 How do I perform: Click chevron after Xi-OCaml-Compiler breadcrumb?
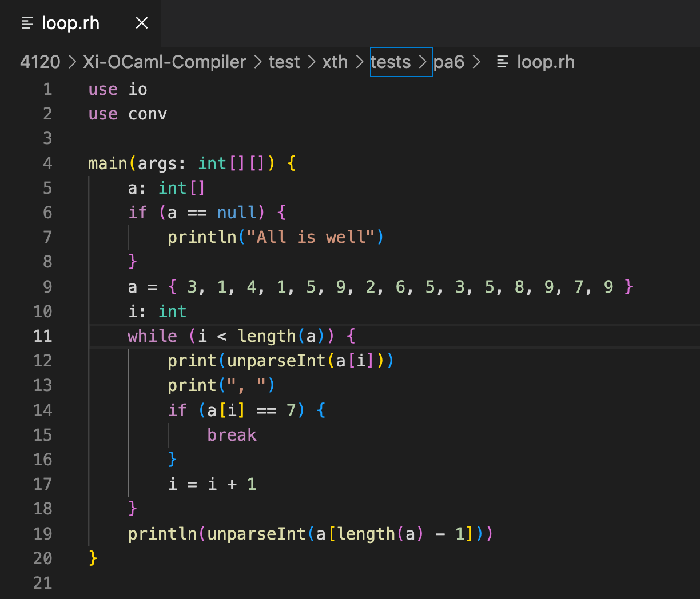258,62
